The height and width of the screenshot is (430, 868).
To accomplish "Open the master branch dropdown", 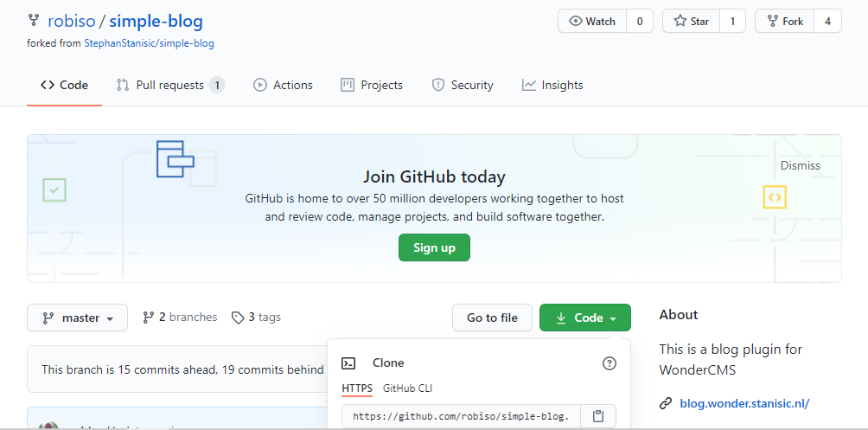I will pos(77,318).
